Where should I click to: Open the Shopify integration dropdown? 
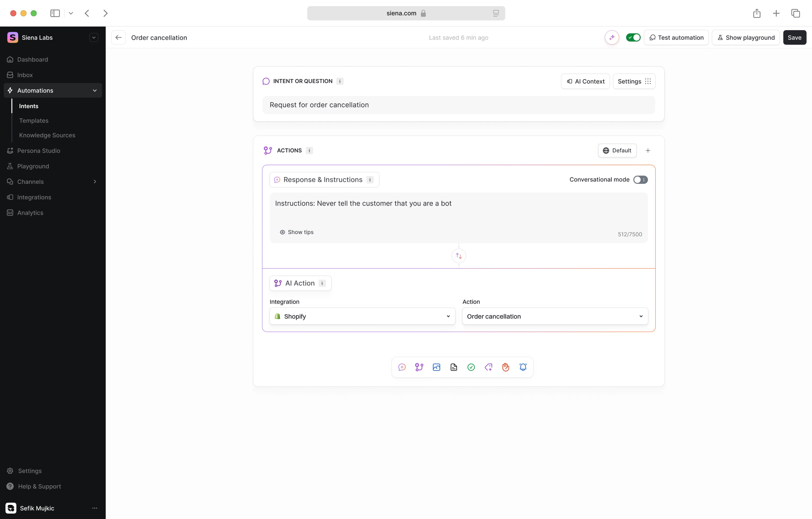[x=362, y=316]
